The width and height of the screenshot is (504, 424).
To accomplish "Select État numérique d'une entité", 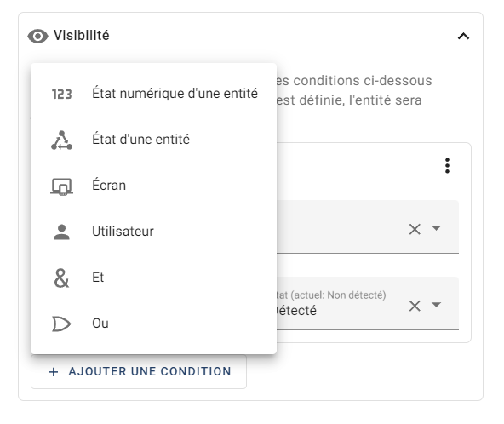I will (153, 94).
